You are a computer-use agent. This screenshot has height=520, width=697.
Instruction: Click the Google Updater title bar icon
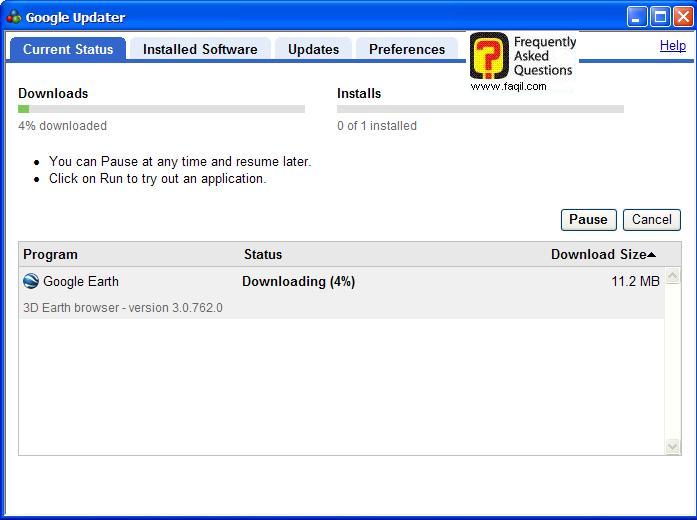pos(13,17)
